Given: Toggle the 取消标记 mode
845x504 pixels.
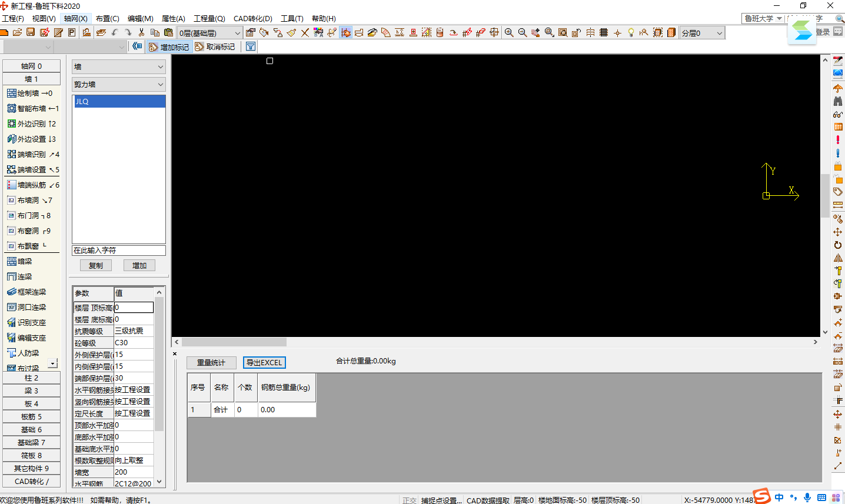Looking at the screenshot, I should [215, 46].
